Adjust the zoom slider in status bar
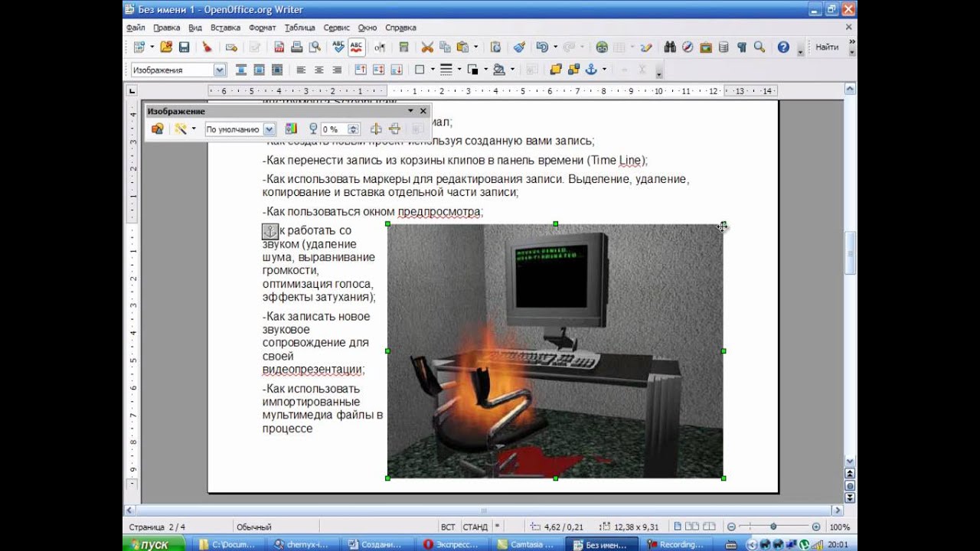Image resolution: width=980 pixels, height=551 pixels. click(773, 527)
